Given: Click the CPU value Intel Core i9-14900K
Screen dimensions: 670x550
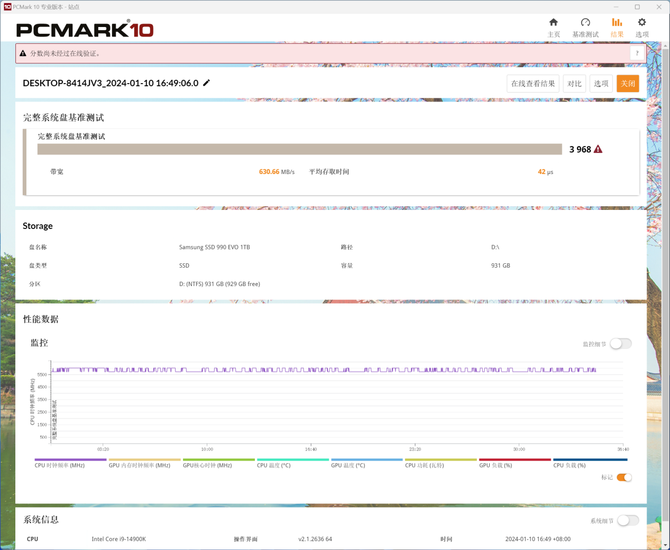Looking at the screenshot, I should (x=119, y=539).
